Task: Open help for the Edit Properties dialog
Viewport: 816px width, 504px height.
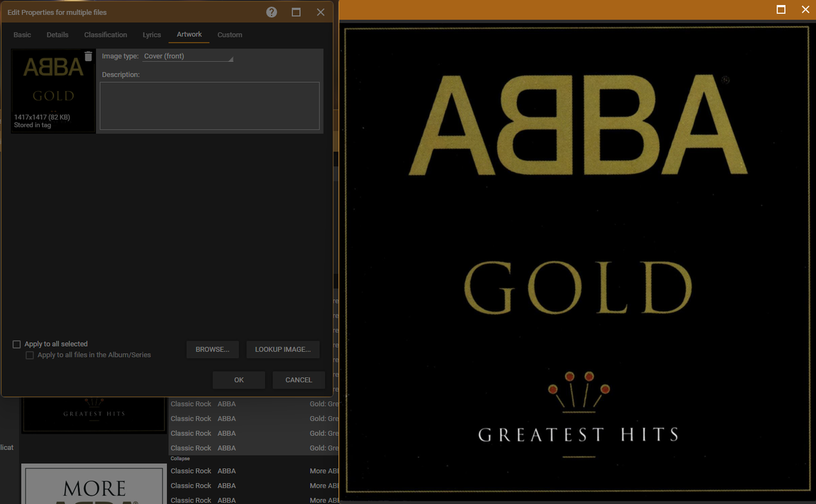Action: coord(272,12)
